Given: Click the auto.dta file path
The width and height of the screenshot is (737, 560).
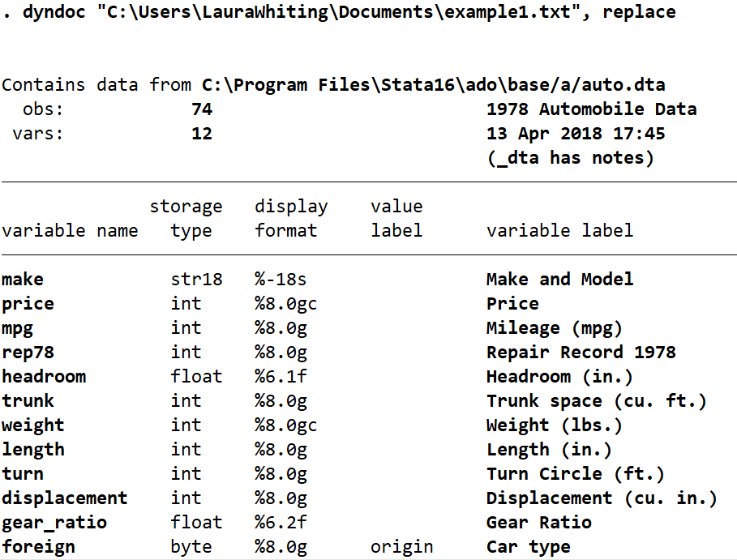Looking at the screenshot, I should pos(434,85).
